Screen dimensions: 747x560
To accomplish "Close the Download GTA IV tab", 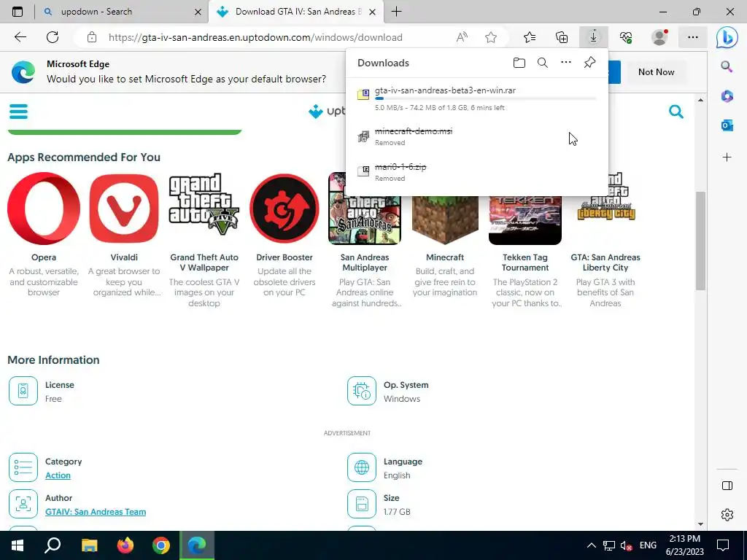I will pyautogui.click(x=373, y=12).
